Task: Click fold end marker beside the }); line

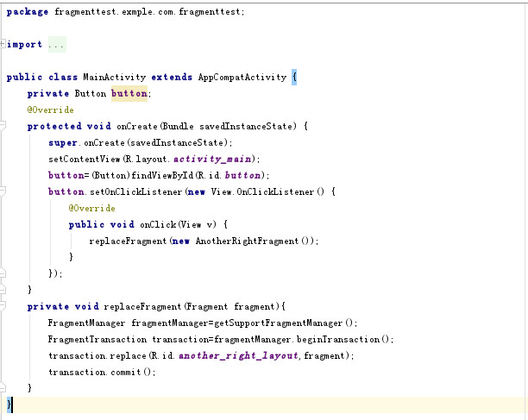Action: (x=3, y=273)
